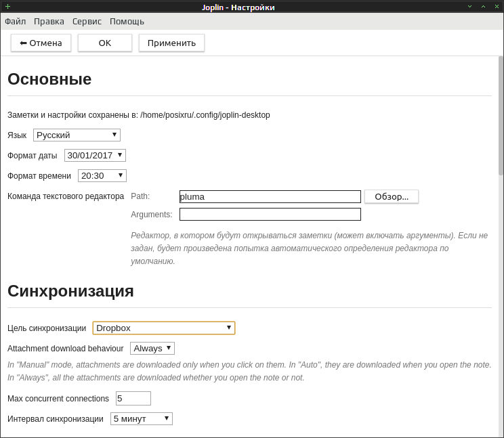
Task: Click the editor description text starting Редактор
Action: pyautogui.click(x=309, y=248)
